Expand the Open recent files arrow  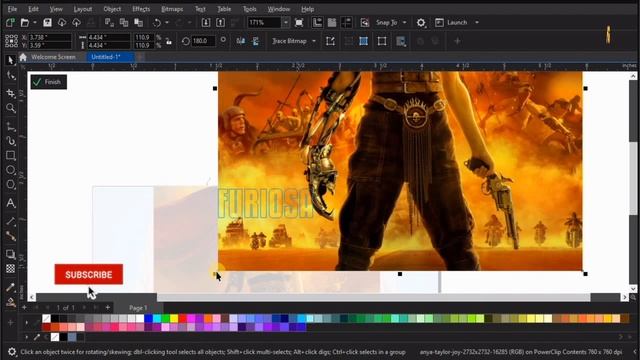click(35, 22)
